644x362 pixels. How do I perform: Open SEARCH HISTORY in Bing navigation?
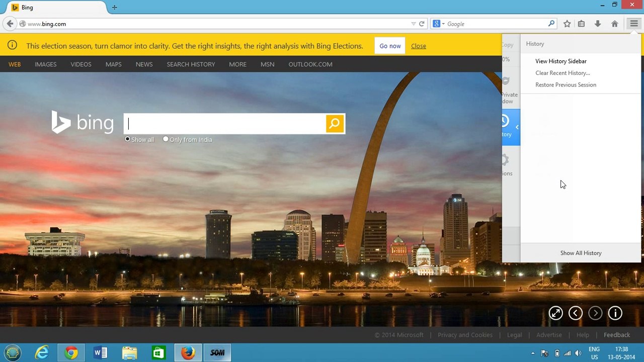[191, 64]
